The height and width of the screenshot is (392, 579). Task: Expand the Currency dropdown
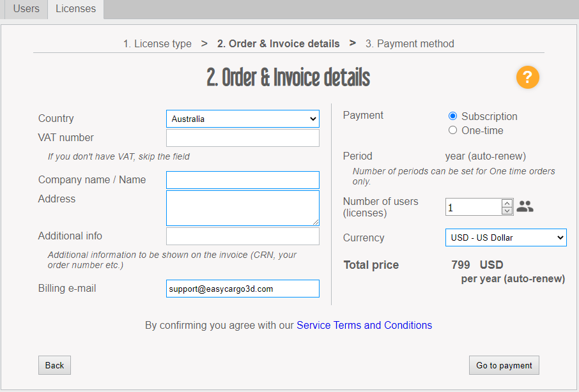505,237
